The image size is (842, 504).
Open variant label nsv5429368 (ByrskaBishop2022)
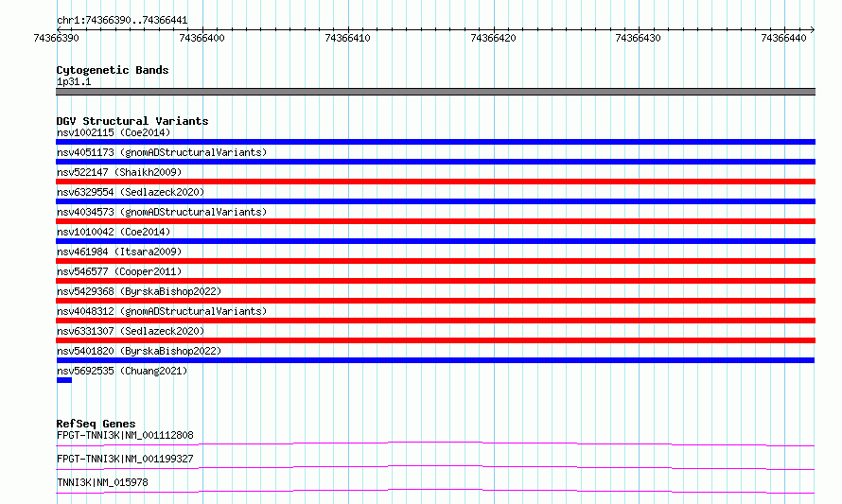[x=139, y=291]
